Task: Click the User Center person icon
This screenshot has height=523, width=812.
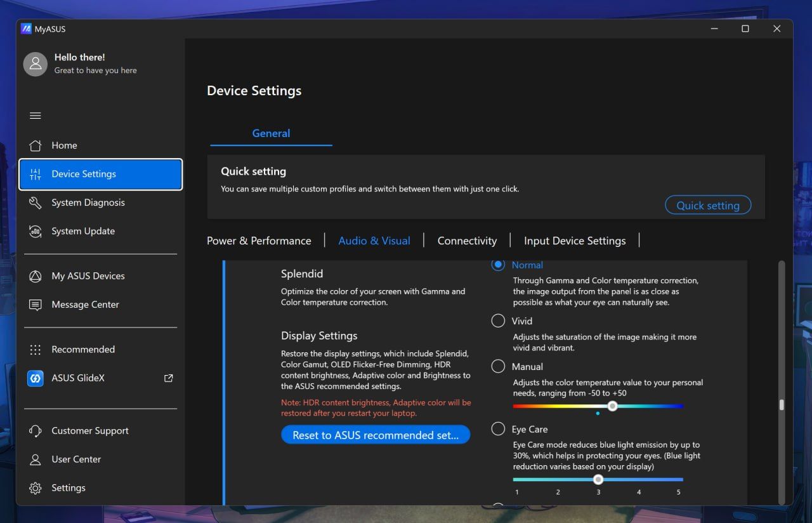Action: [x=36, y=460]
